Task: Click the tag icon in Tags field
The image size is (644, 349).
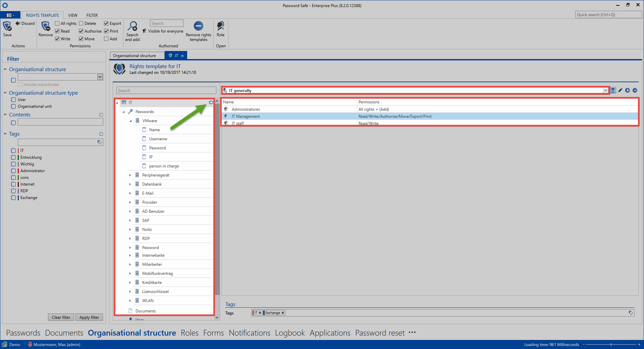Action: point(631,313)
